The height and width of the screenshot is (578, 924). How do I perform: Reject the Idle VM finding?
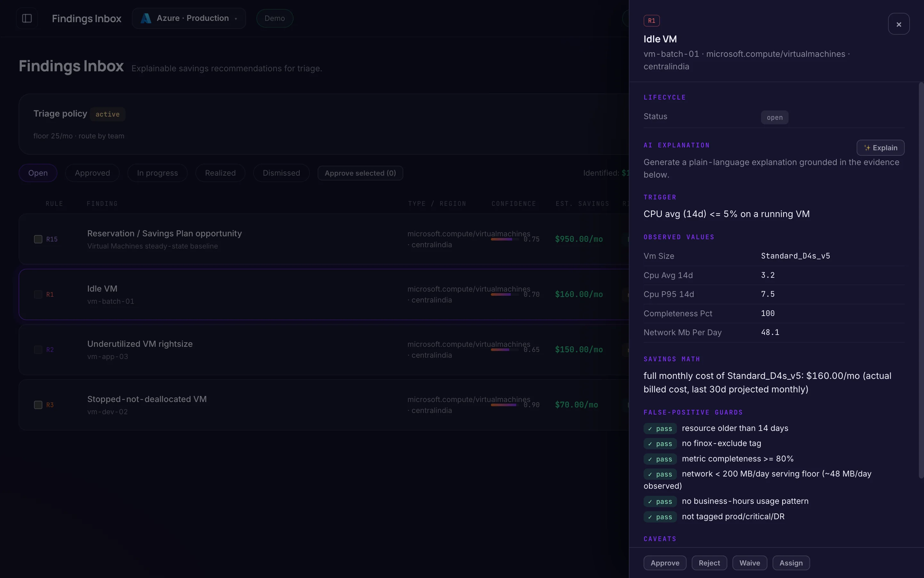(x=709, y=563)
